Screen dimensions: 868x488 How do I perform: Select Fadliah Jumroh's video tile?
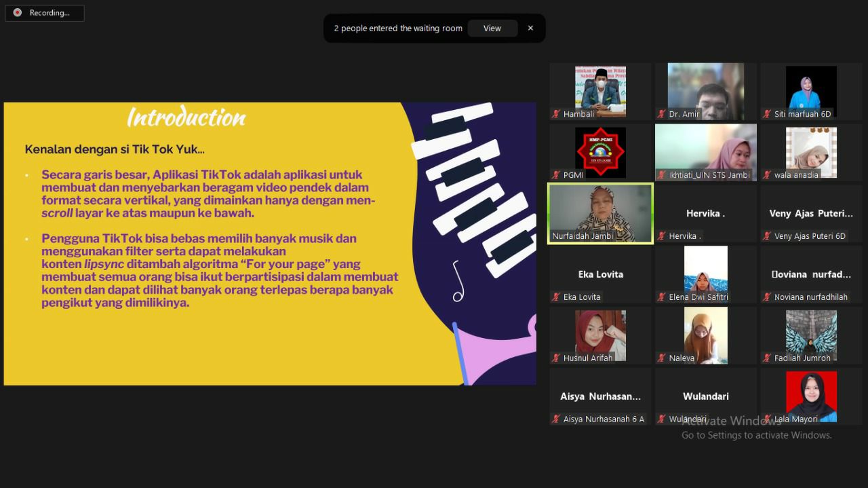[811, 336]
